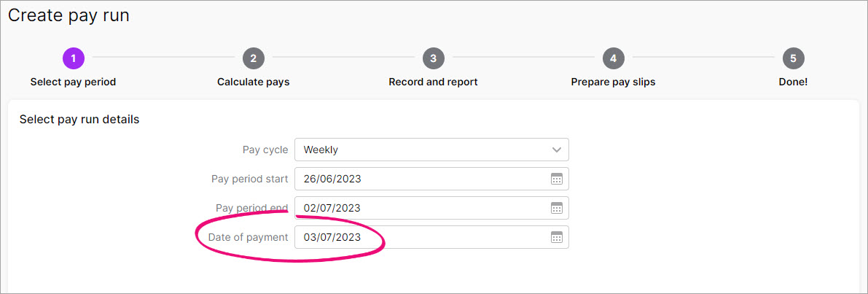868x294 pixels.
Task: Click the step 5 circle indicator
Action: click(x=793, y=58)
